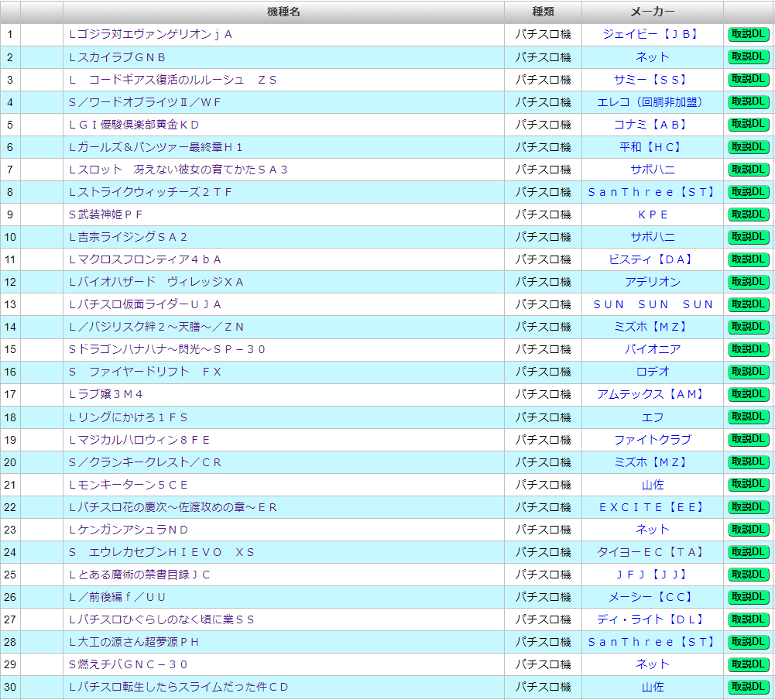Click the 機種名 column header
Image resolution: width=775 pixels, height=700 pixels.
[x=283, y=12]
